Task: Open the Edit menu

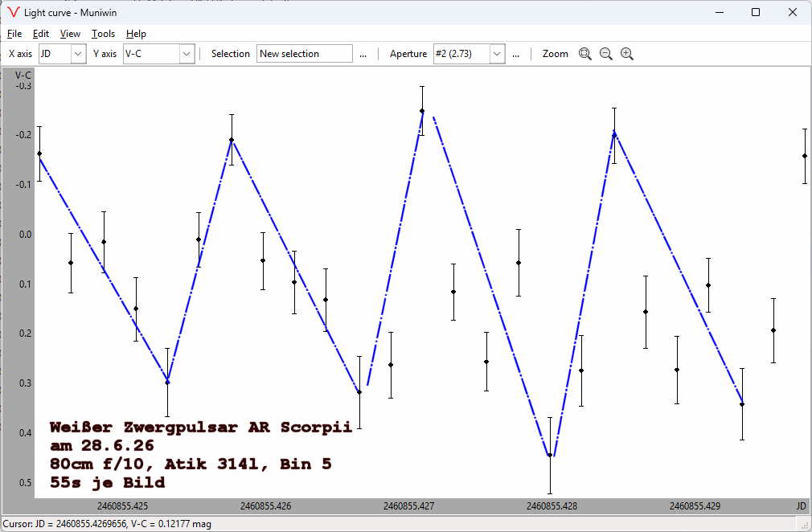Action: pyautogui.click(x=41, y=34)
